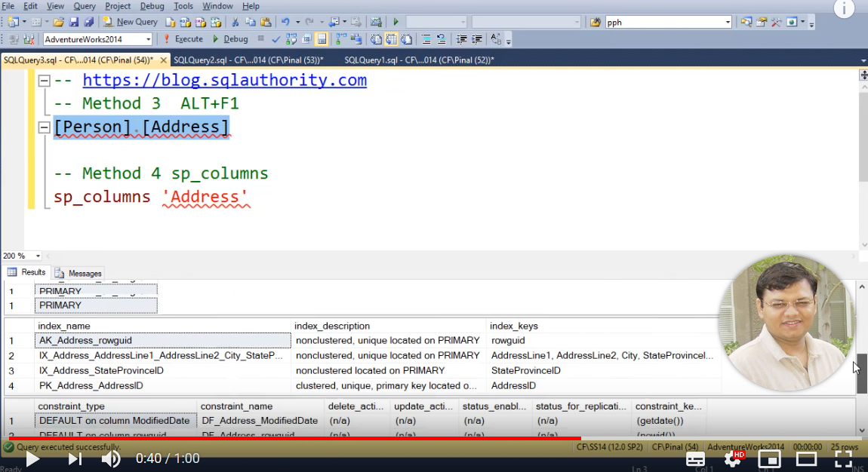The height and width of the screenshot is (472, 868).
Task: Open the AdventureWorks2014 database dropdown
Action: point(148,39)
